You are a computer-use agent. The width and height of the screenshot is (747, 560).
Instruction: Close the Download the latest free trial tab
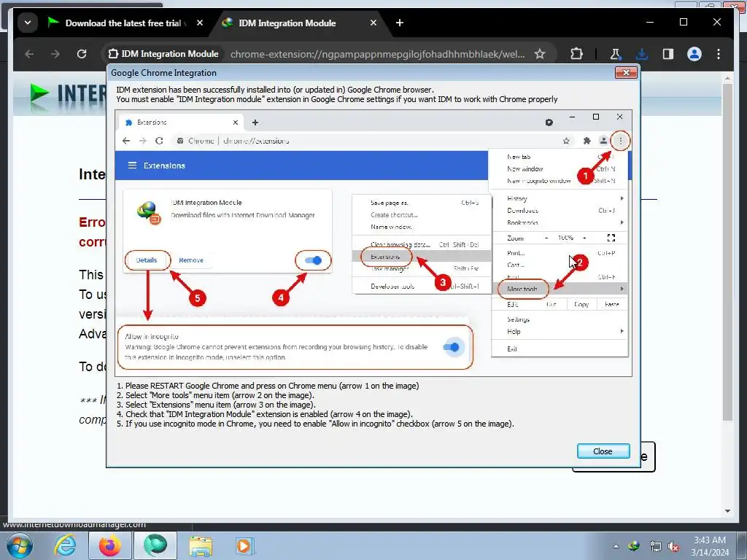click(200, 23)
